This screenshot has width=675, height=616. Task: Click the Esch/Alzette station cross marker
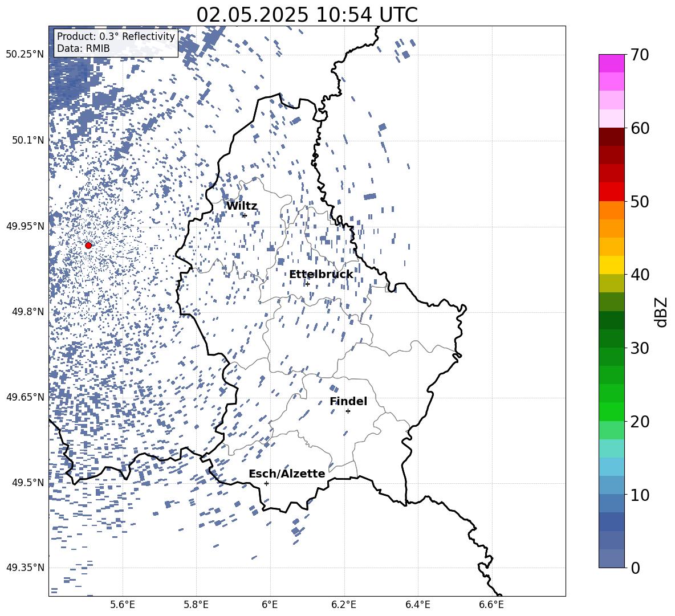pyautogui.click(x=266, y=483)
